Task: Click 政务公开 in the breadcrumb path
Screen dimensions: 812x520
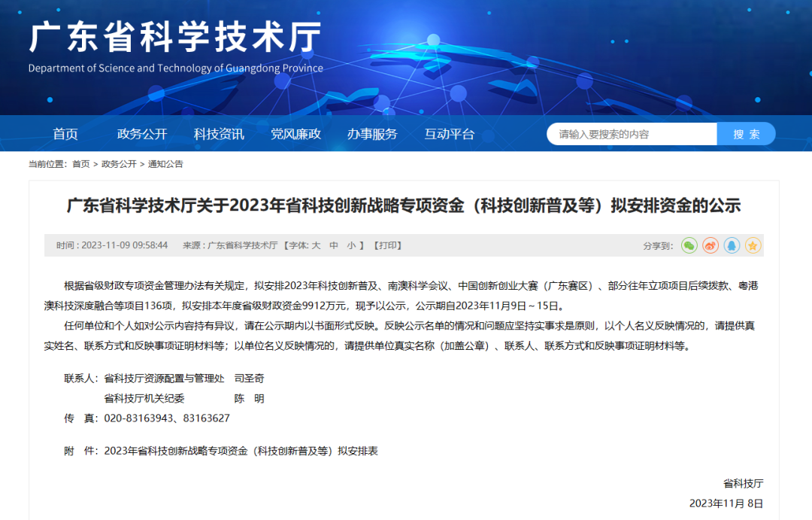Action: (x=119, y=164)
